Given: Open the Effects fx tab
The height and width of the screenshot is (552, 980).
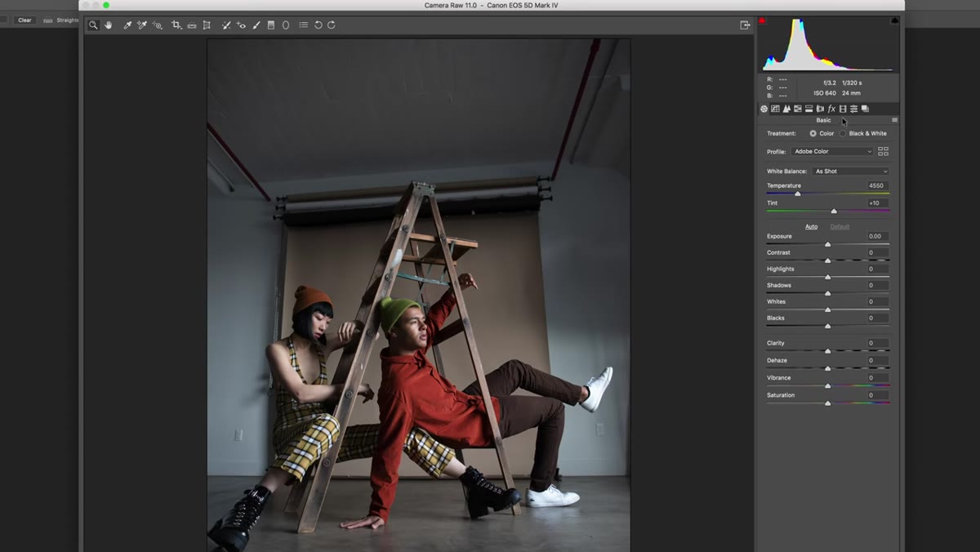Looking at the screenshot, I should point(831,109).
